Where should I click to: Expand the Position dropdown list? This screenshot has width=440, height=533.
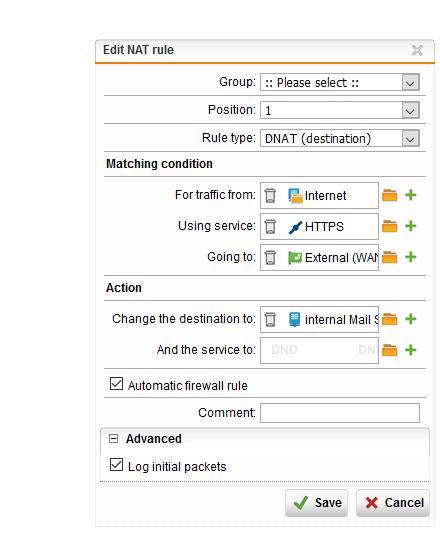click(x=340, y=110)
